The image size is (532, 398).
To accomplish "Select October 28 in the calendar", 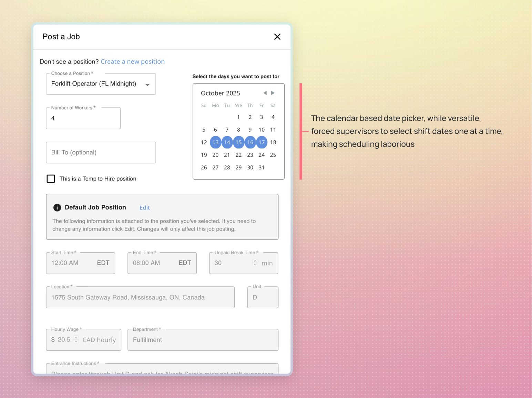I will point(227,167).
